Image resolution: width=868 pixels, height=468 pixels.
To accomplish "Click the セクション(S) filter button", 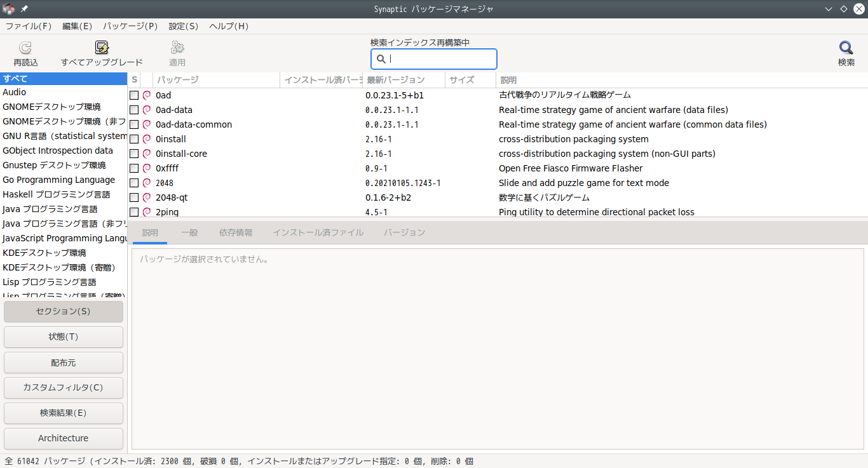I will [64, 312].
